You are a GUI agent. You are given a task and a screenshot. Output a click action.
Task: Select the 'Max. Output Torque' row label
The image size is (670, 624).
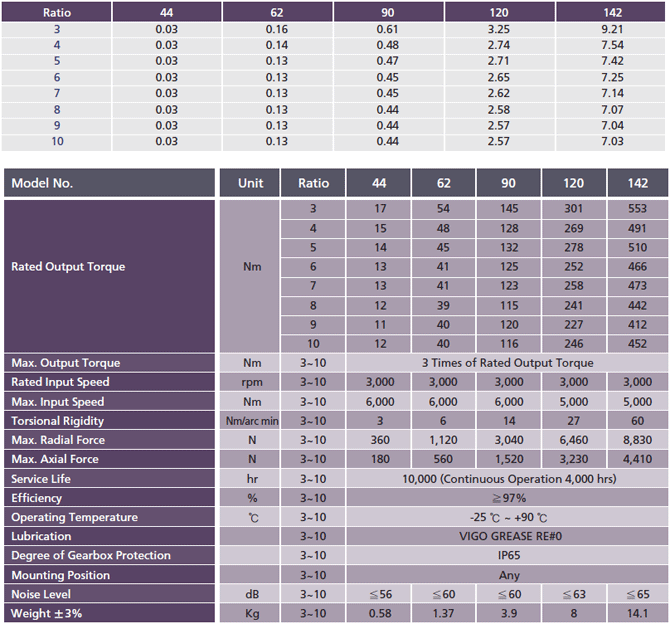[109, 363]
